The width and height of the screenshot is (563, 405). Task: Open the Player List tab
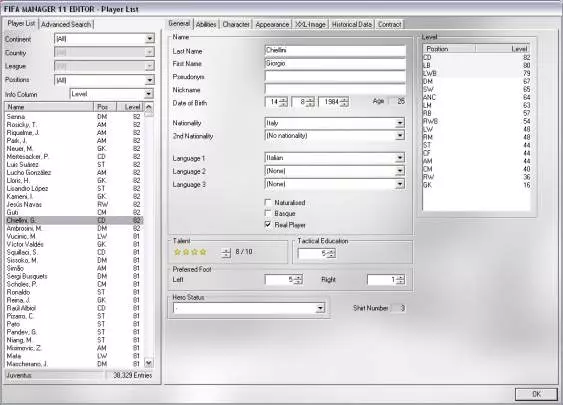click(x=21, y=24)
